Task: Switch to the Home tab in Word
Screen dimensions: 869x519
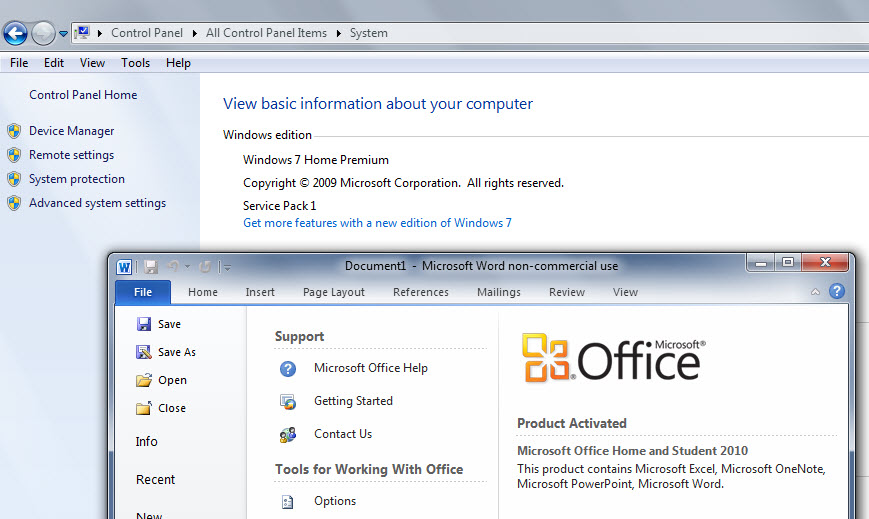Action: [203, 292]
